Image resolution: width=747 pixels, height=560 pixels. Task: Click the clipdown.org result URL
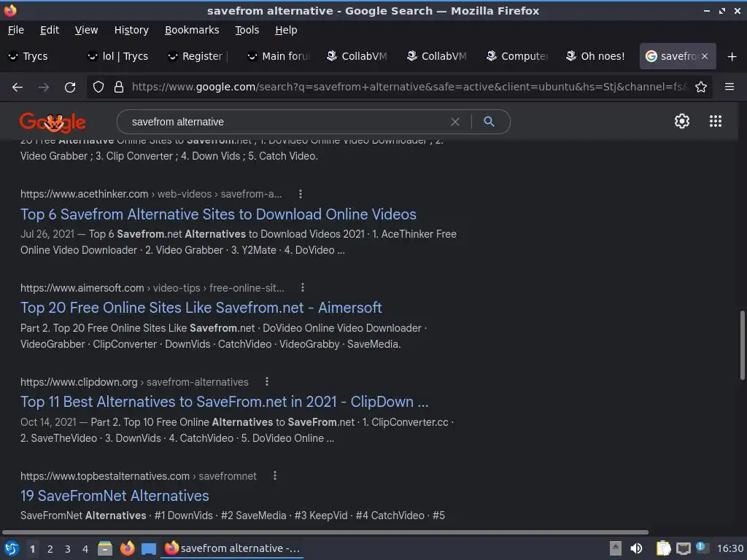(x=134, y=382)
